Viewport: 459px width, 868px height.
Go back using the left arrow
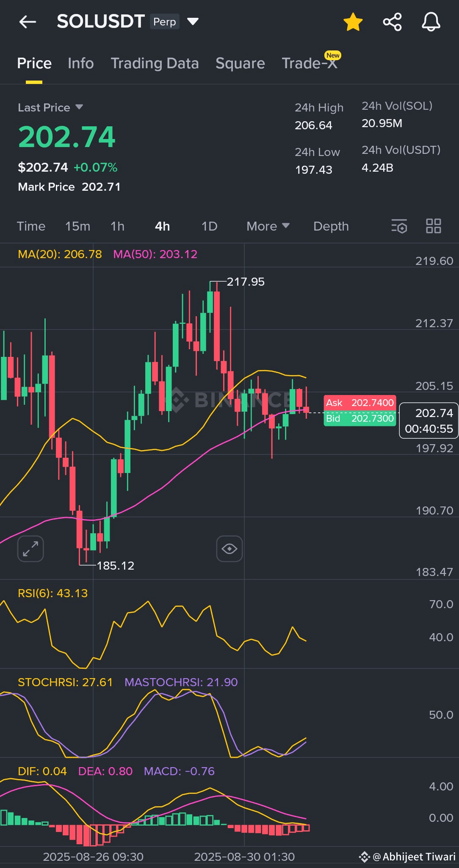coord(28,22)
